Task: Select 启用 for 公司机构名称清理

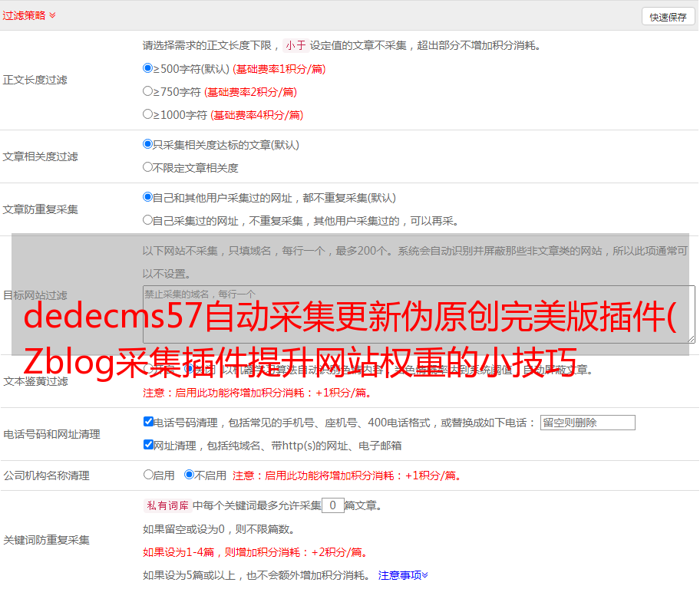Action: click(x=148, y=475)
